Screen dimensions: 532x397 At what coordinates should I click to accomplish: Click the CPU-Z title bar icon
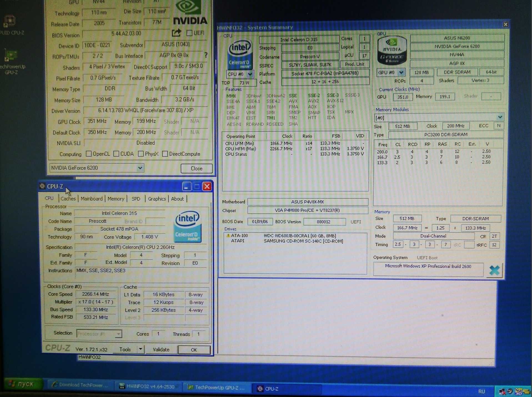[42, 186]
